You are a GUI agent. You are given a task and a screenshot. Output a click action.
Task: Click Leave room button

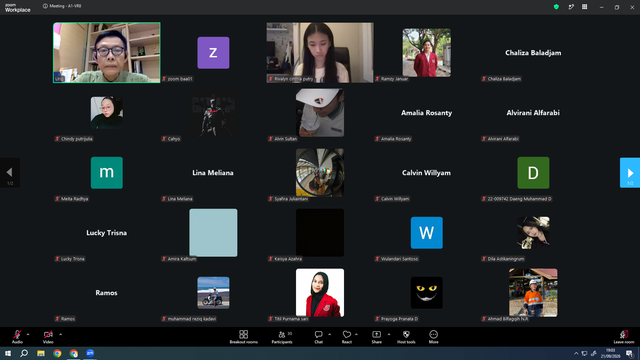[624, 337]
